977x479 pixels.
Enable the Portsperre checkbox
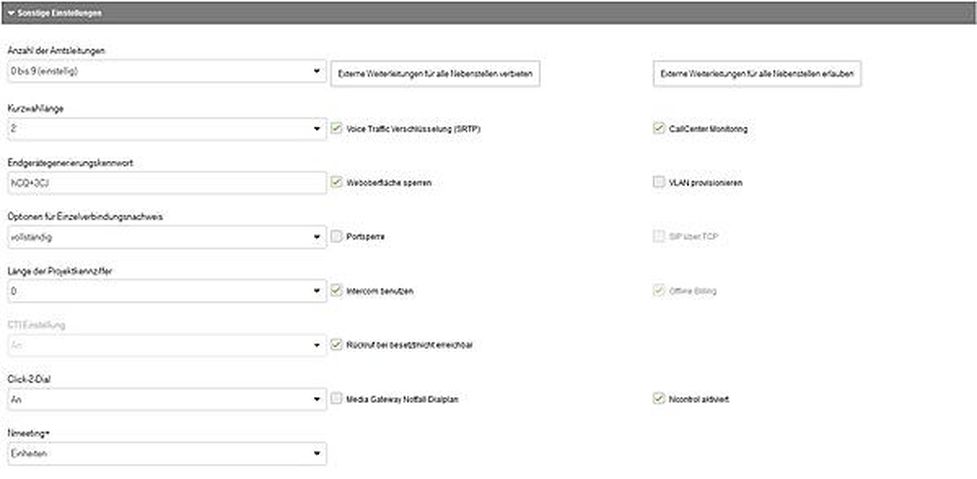pos(336,237)
